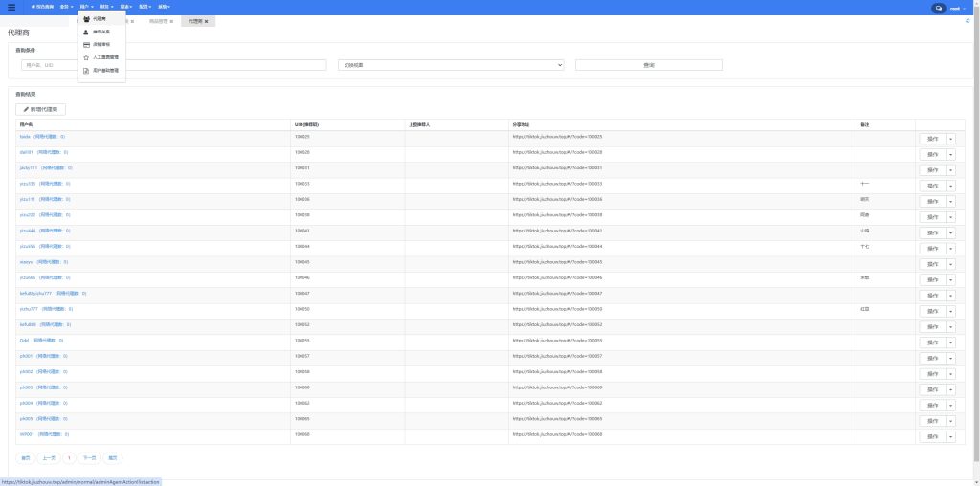Click the document icon in the open menu
The image size is (980, 486).
86,71
